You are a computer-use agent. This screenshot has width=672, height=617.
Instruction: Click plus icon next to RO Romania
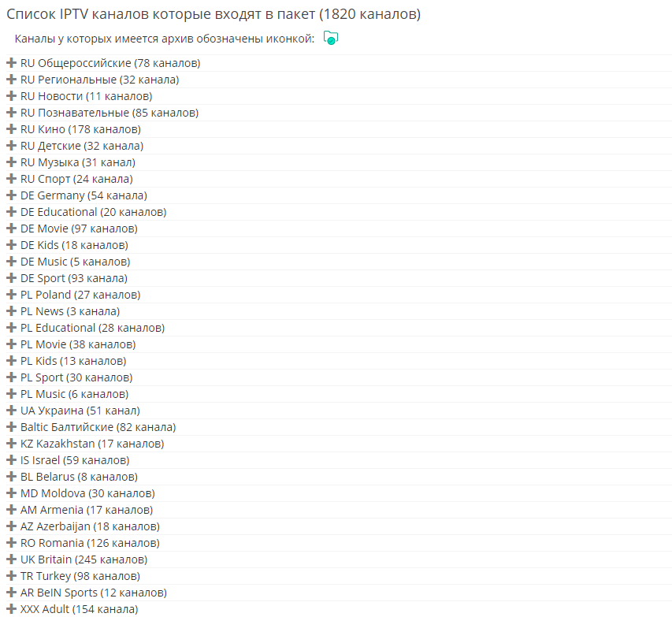tap(11, 543)
